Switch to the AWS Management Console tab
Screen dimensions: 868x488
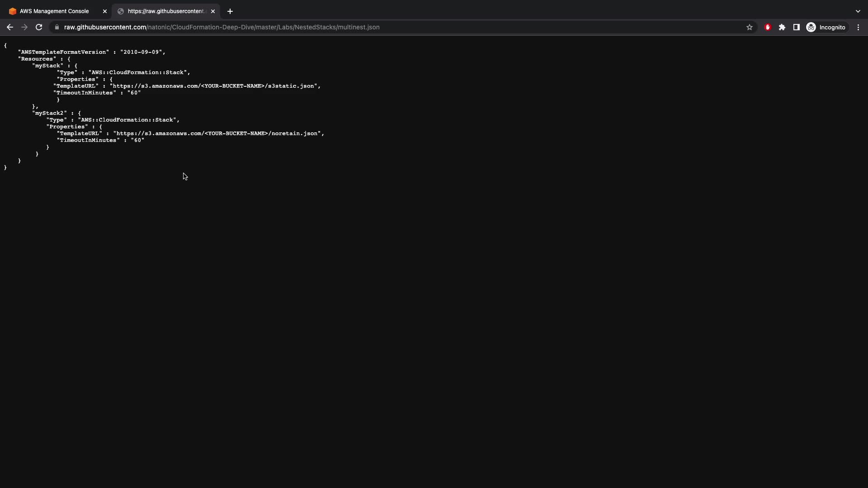coord(54,11)
